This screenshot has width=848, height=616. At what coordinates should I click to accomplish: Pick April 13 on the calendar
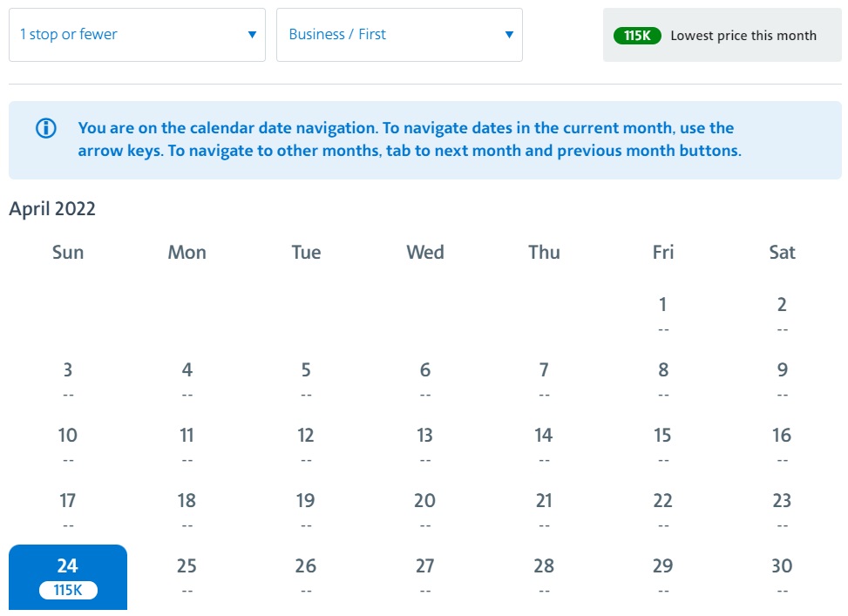point(425,446)
